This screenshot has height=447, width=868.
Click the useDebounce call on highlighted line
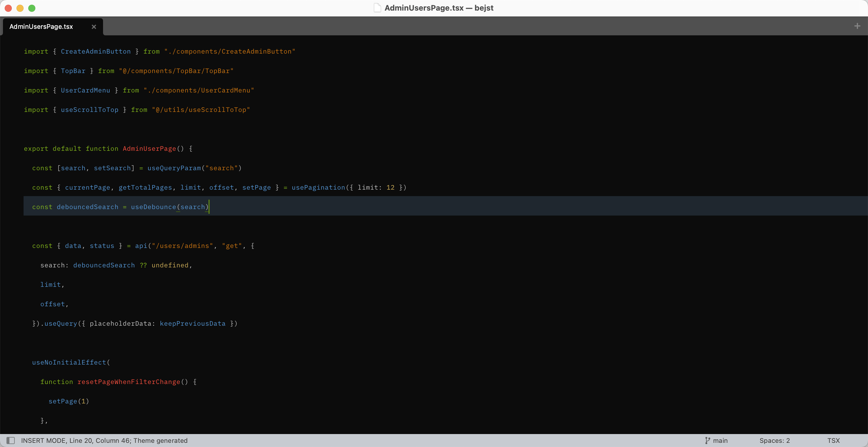click(153, 207)
